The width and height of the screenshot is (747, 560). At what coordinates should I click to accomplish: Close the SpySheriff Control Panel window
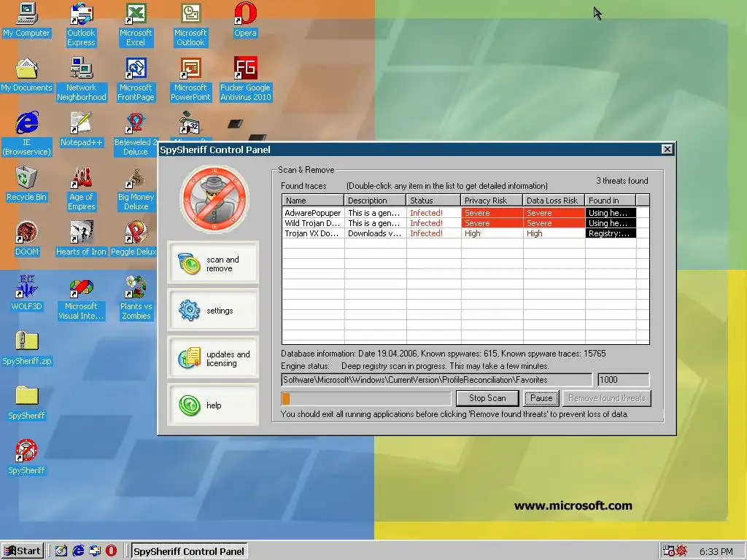click(x=667, y=149)
